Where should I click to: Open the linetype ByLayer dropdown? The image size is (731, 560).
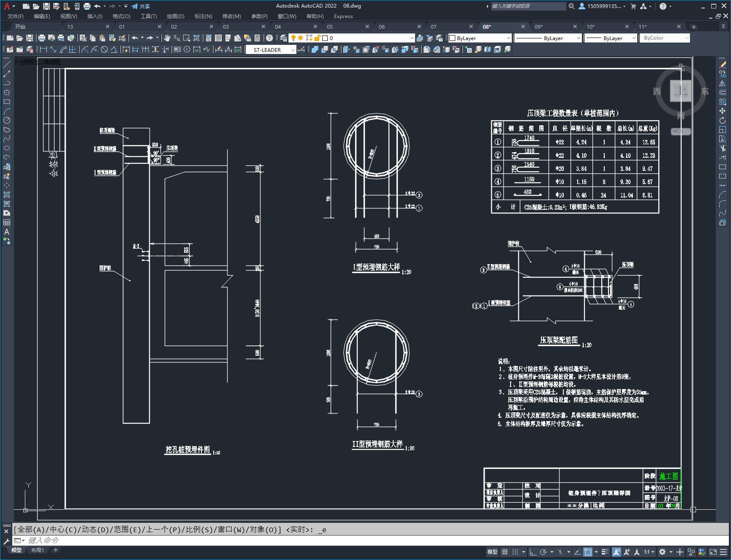tap(548, 38)
